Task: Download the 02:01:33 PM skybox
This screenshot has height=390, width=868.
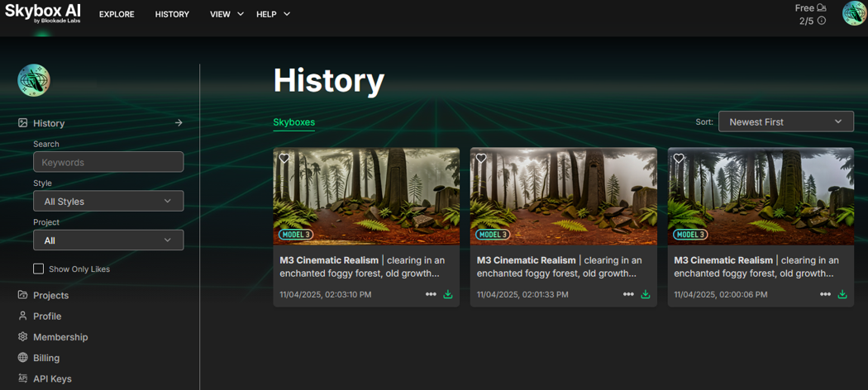Action: click(646, 294)
